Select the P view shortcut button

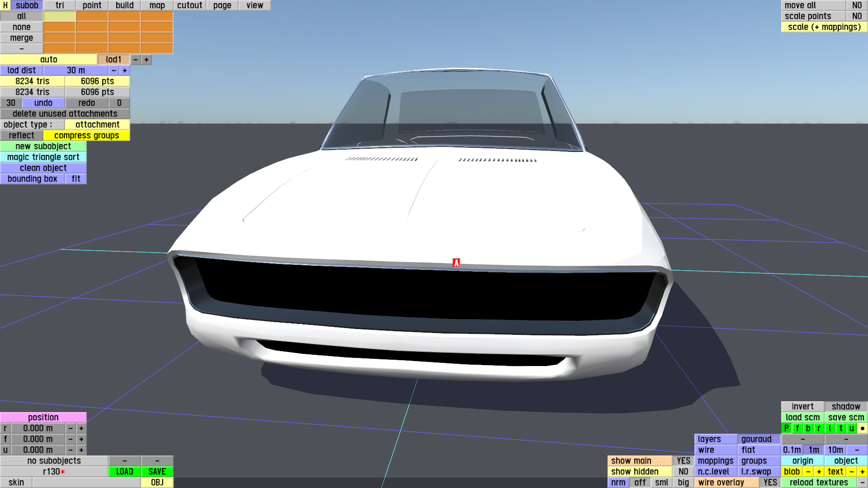tap(787, 428)
